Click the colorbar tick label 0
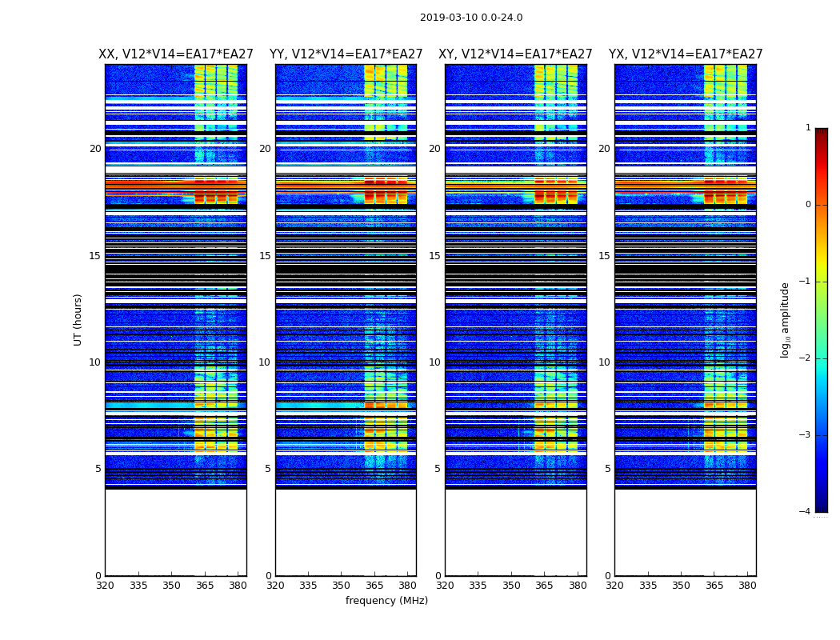Viewport: 840px width, 640px height. tap(807, 205)
